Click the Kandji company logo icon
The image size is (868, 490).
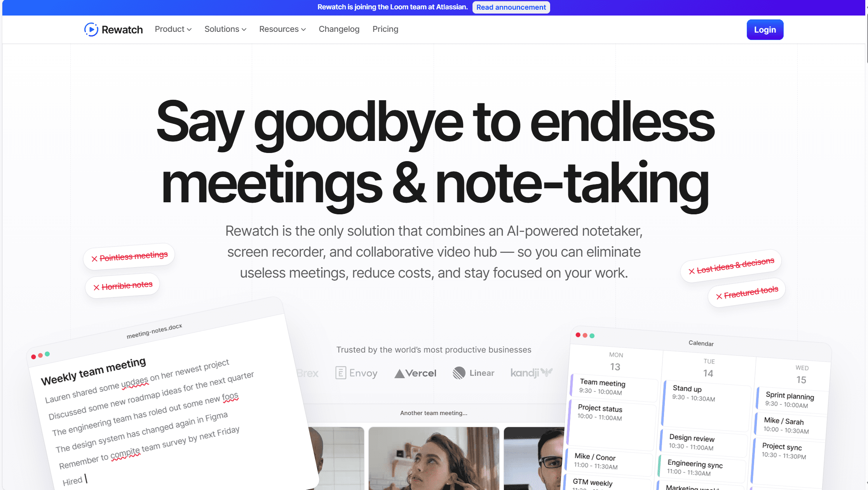tap(531, 373)
